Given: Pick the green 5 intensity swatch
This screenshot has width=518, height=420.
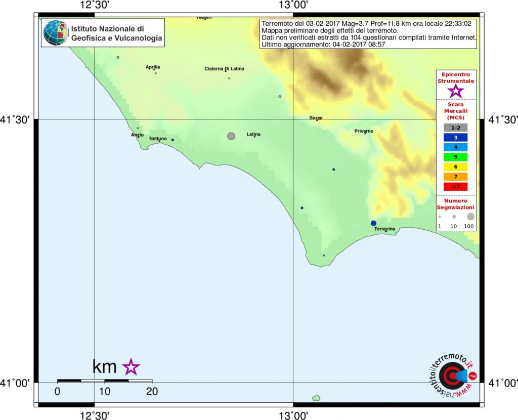Looking at the screenshot, I should [455, 157].
